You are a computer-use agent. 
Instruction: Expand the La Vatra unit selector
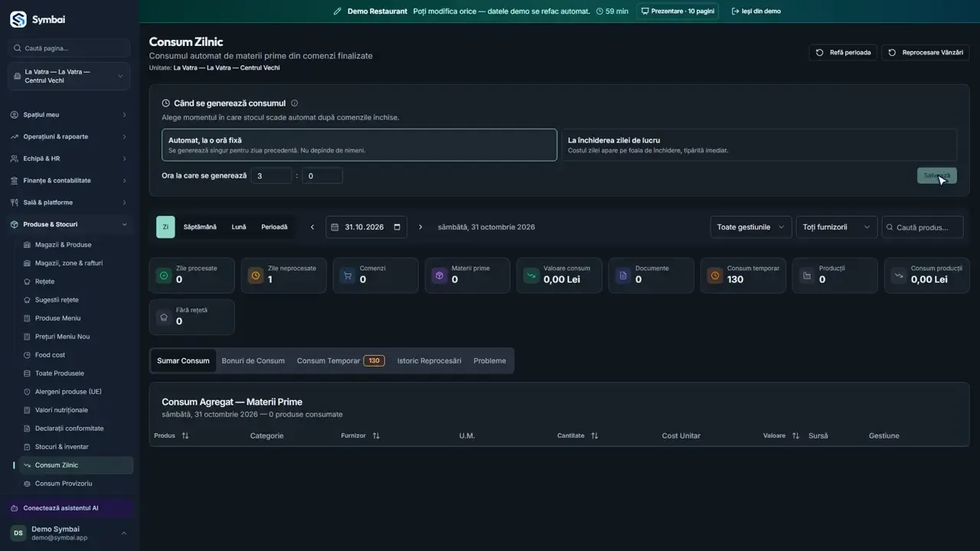(x=69, y=77)
